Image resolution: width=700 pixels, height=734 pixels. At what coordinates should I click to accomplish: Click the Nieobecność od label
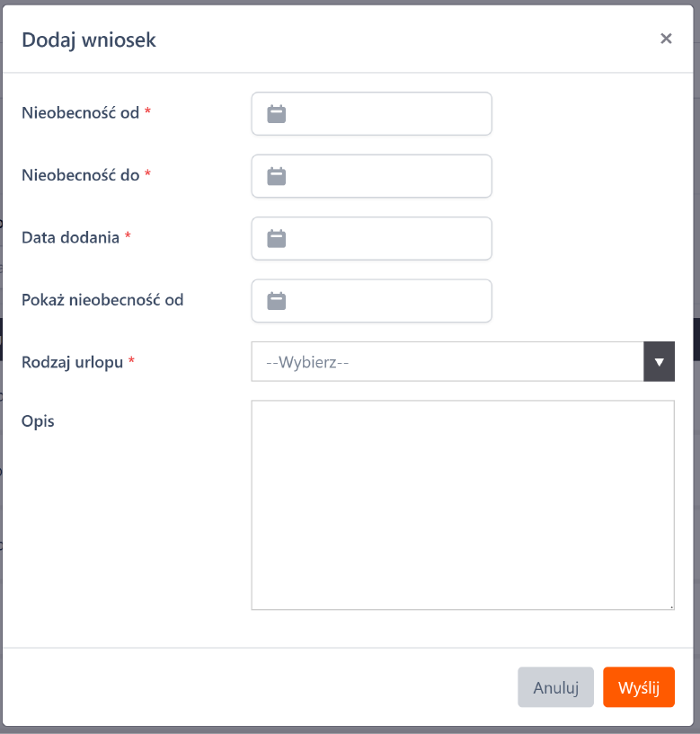click(x=81, y=113)
